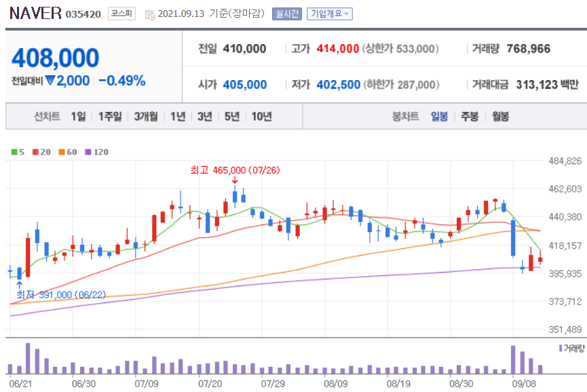Image resolution: width=587 pixels, height=392 pixels.
Task: Click the 실시간 real-time button
Action: point(287,14)
